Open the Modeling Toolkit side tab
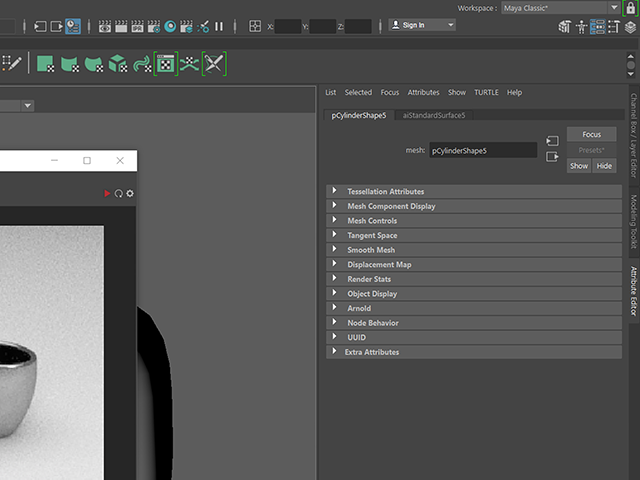 coord(633,222)
